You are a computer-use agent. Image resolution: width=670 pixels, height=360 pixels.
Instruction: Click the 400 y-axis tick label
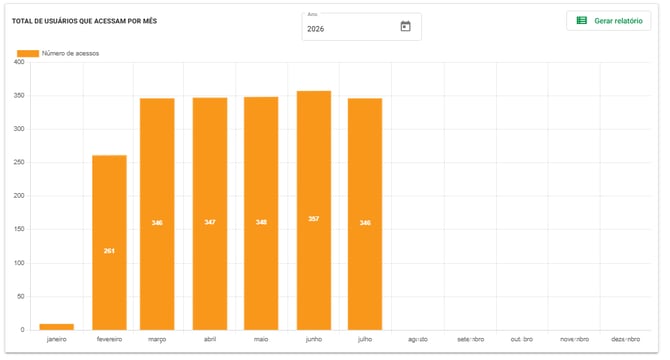19,62
